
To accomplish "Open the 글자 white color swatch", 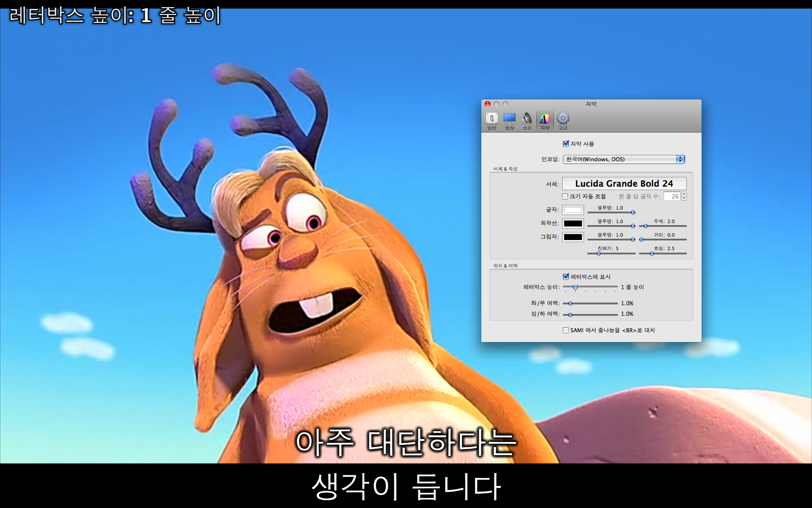I will pos(573,210).
